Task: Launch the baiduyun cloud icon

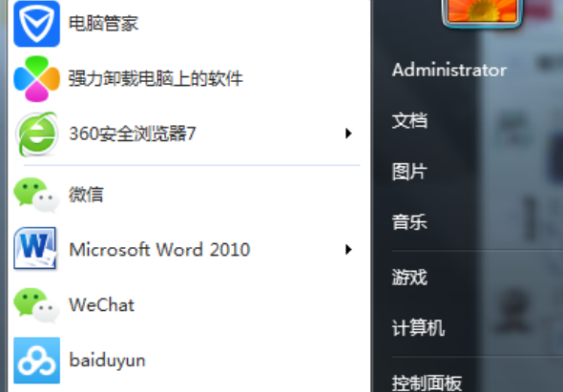Action: pyautogui.click(x=36, y=361)
